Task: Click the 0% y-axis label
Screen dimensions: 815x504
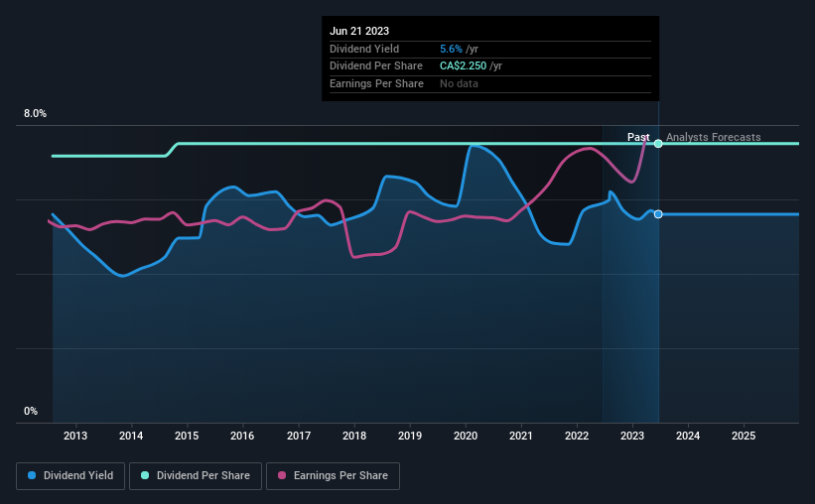Action: click(31, 411)
